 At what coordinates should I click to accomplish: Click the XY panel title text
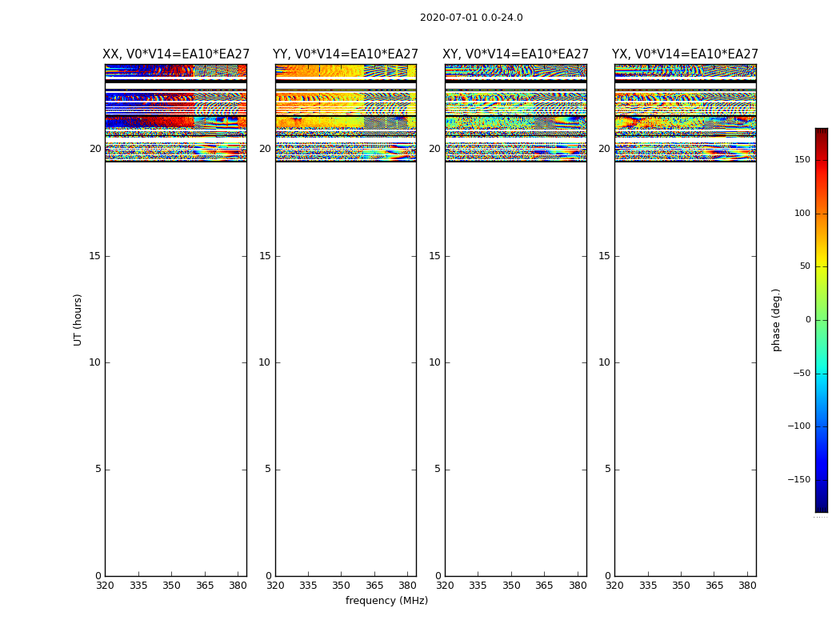coord(516,54)
